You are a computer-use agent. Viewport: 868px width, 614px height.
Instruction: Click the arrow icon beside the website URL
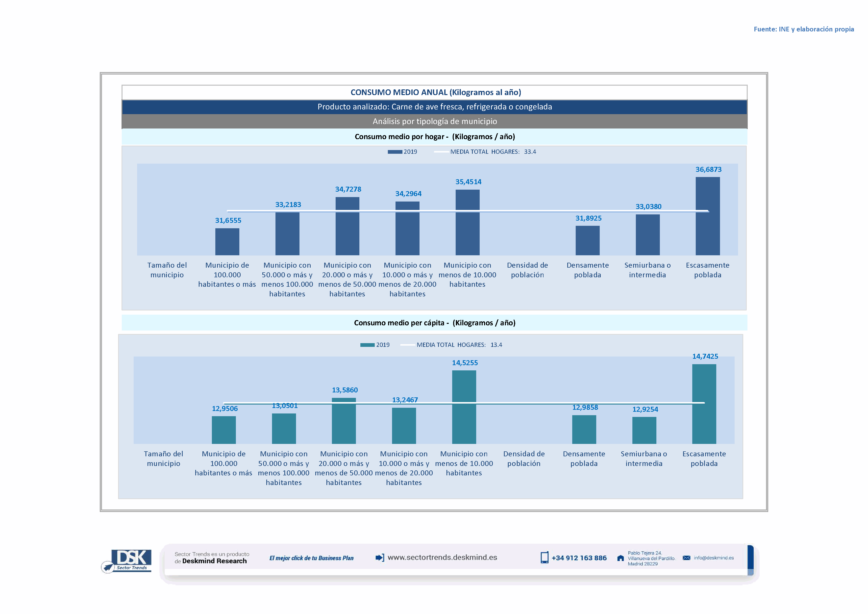380,558
